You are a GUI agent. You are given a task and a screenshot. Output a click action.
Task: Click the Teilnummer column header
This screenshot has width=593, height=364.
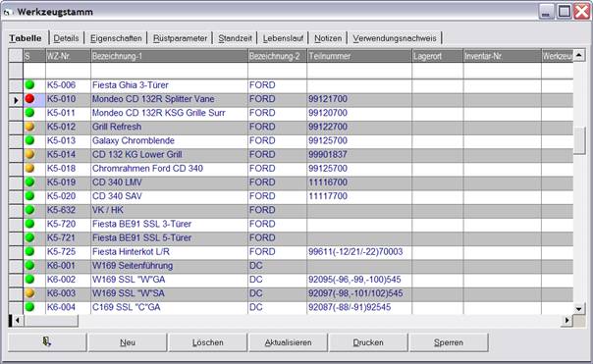coord(359,56)
